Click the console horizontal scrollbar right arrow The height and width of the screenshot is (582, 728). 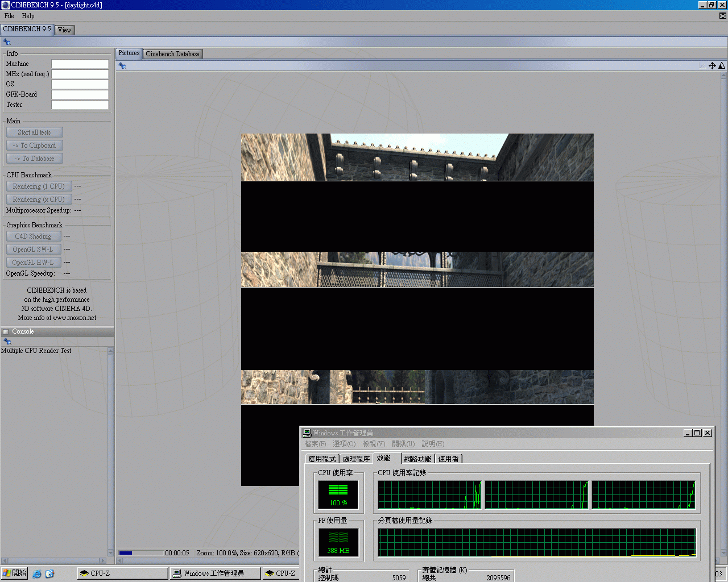tap(103, 561)
